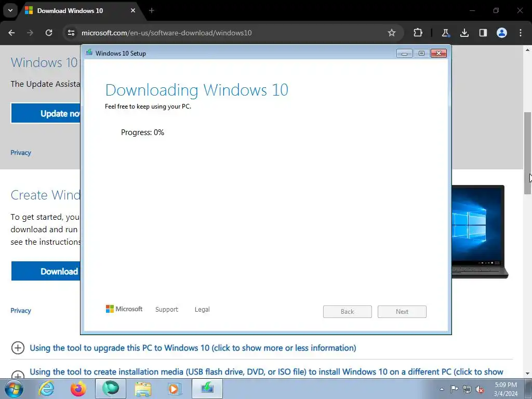The width and height of the screenshot is (532, 399).
Task: Click 'Progress: 0%' text
Action: (142, 132)
